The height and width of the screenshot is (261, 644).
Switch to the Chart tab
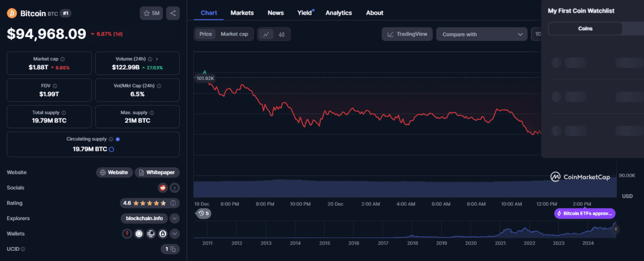(208, 13)
